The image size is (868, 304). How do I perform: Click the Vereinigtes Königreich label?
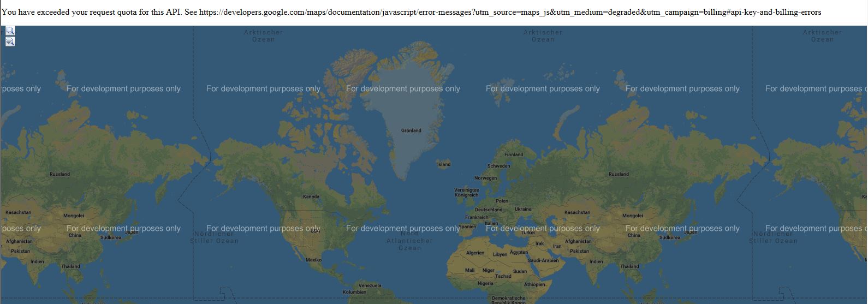(x=466, y=193)
